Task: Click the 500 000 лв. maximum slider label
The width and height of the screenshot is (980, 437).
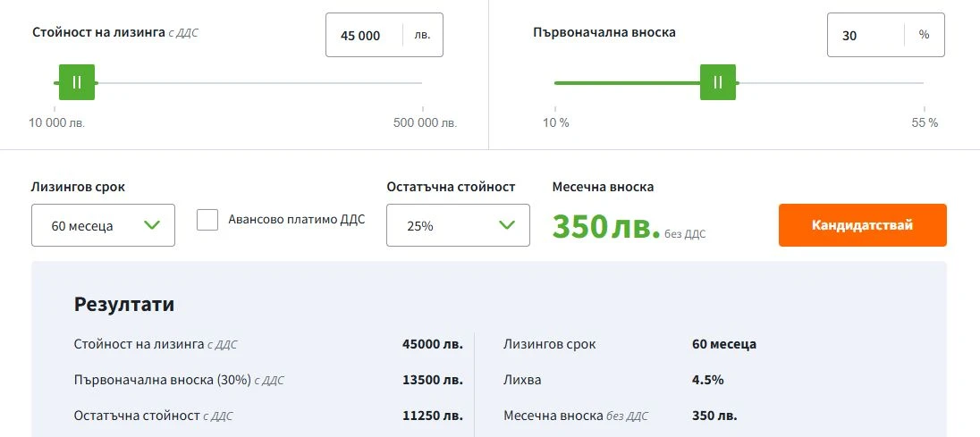Action: (425, 122)
